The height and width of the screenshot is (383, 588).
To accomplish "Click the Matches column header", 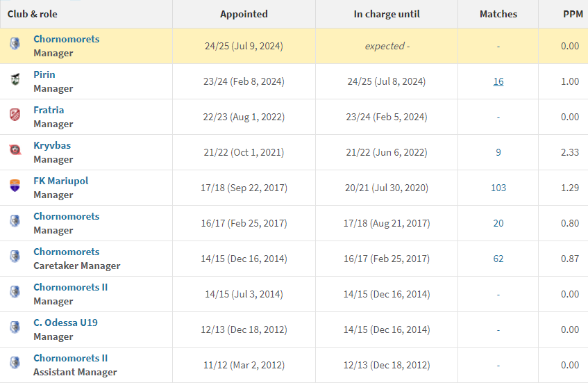I will click(x=498, y=14).
